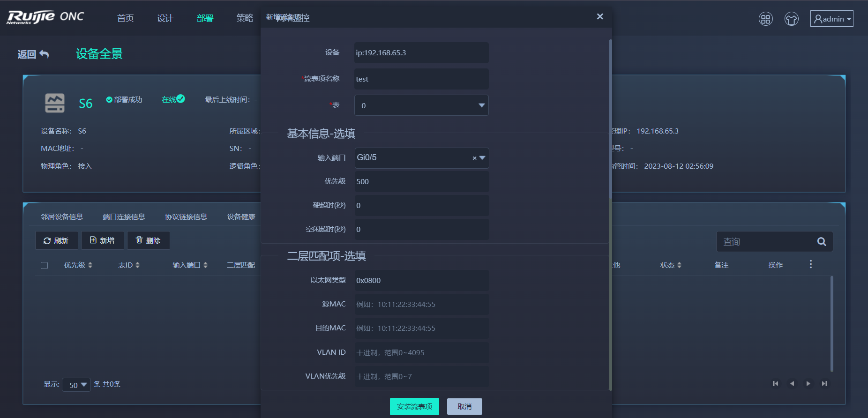
Task: Open the 设计 menu
Action: [165, 18]
